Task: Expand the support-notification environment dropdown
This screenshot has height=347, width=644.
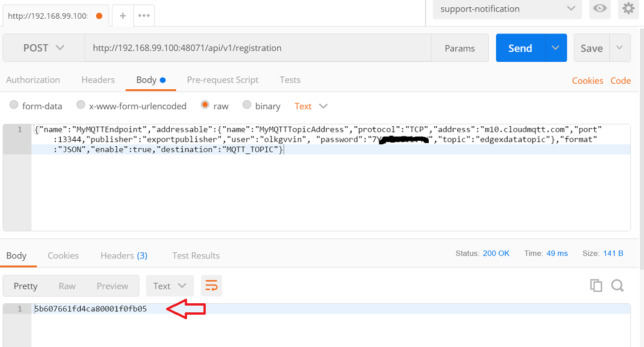Action: tap(507, 9)
